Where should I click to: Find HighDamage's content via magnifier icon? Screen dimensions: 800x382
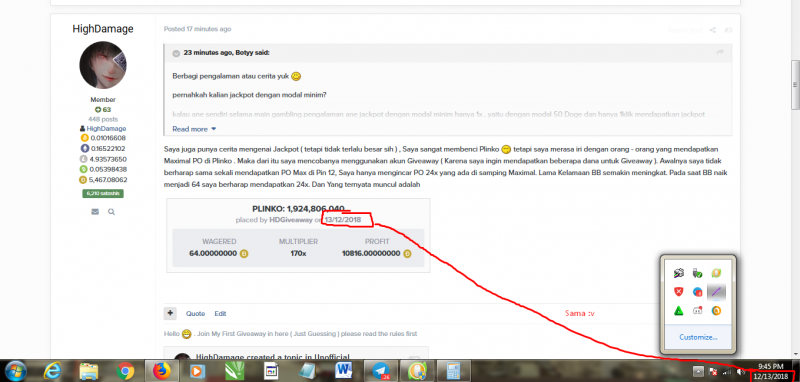[x=111, y=212]
